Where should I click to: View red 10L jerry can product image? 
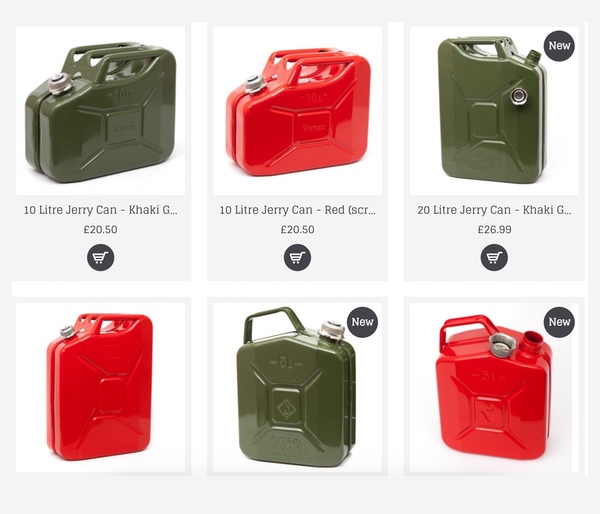(x=297, y=111)
